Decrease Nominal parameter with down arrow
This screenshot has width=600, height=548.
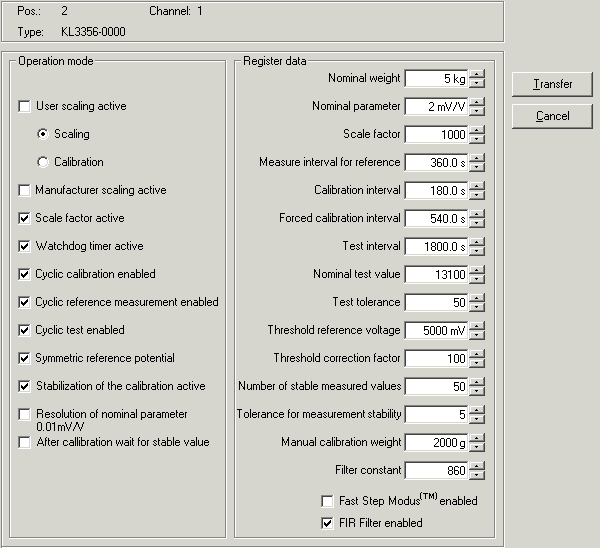coord(477,111)
